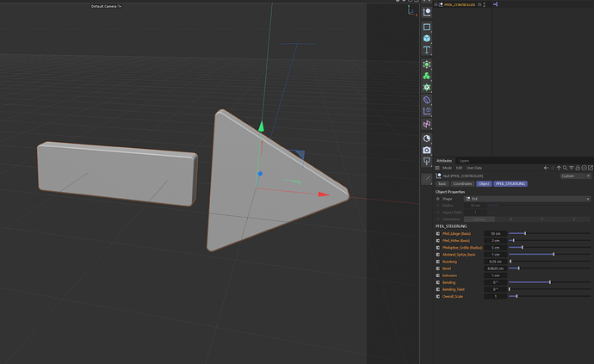Viewport: 594px width, 364px height.
Task: Toggle PFEIL_CONTROLLER visibility dots
Action: coord(485,4)
